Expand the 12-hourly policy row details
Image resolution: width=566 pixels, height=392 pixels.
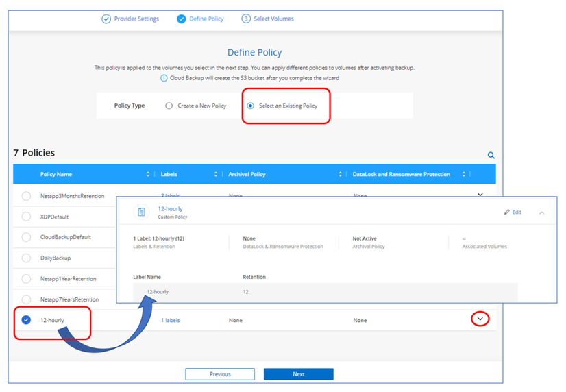coord(480,319)
